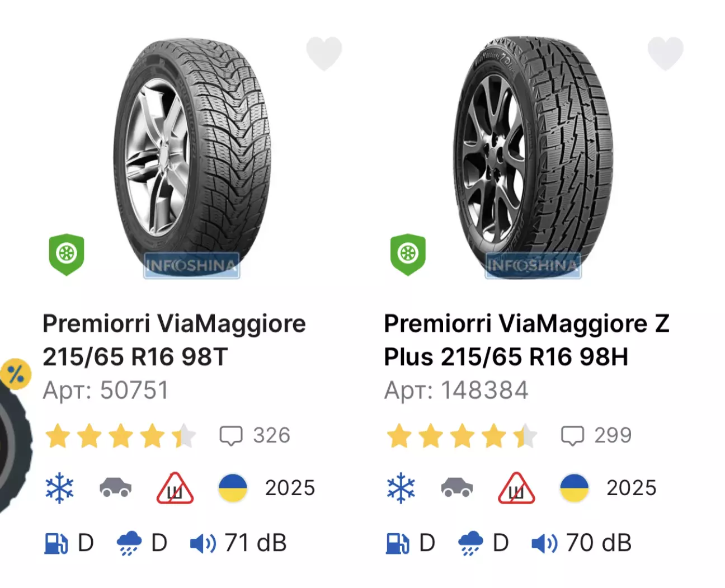Open Premiorri ViaMaggiore 215/65 R16 98T link
Viewport: 725px width, 588px height.
tap(174, 340)
